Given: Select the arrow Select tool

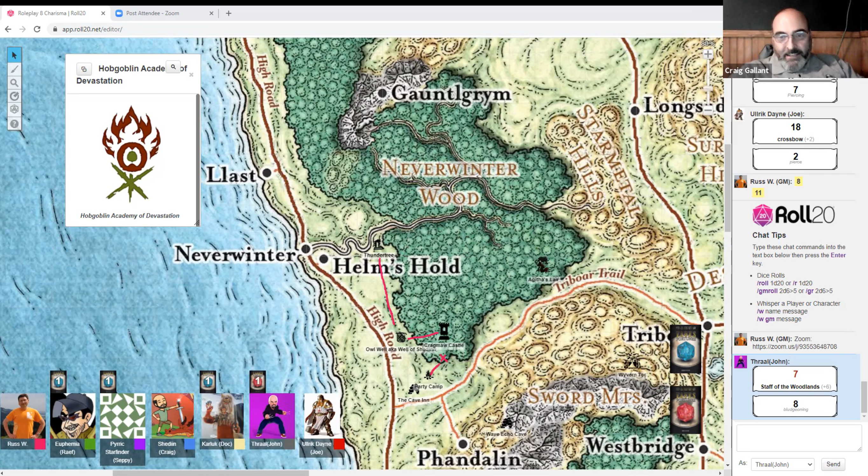Looking at the screenshot, I should 14,55.
